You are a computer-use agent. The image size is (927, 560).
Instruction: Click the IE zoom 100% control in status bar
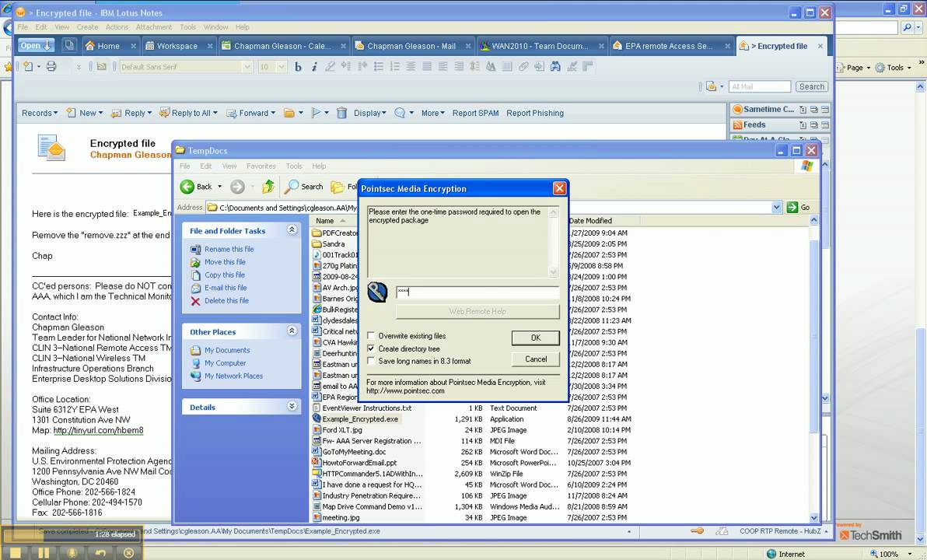coord(889,554)
